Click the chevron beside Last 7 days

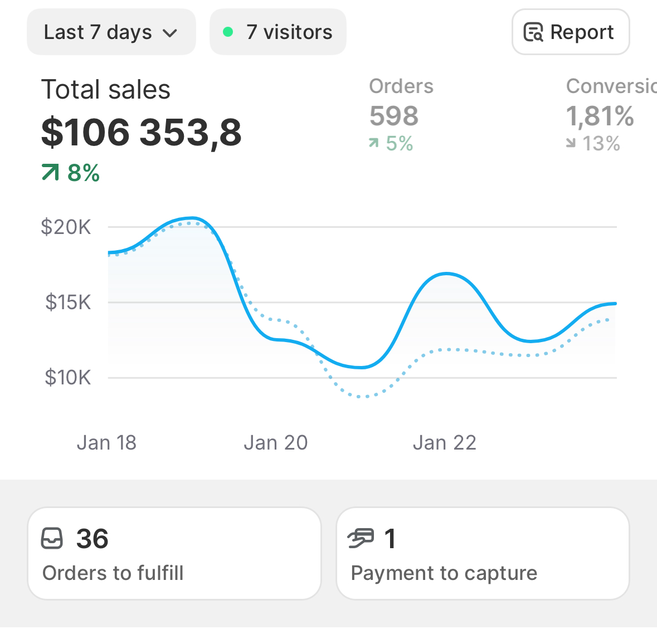click(x=169, y=33)
